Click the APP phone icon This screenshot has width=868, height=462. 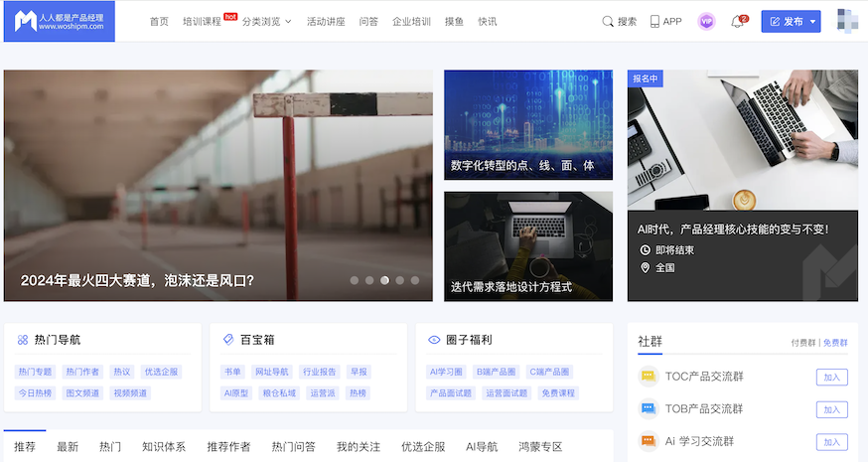click(x=654, y=21)
